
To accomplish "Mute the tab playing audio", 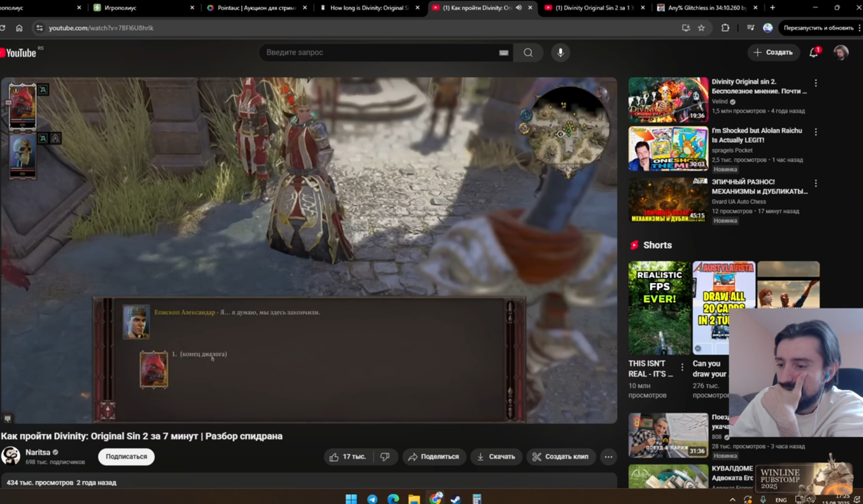I will [x=519, y=8].
